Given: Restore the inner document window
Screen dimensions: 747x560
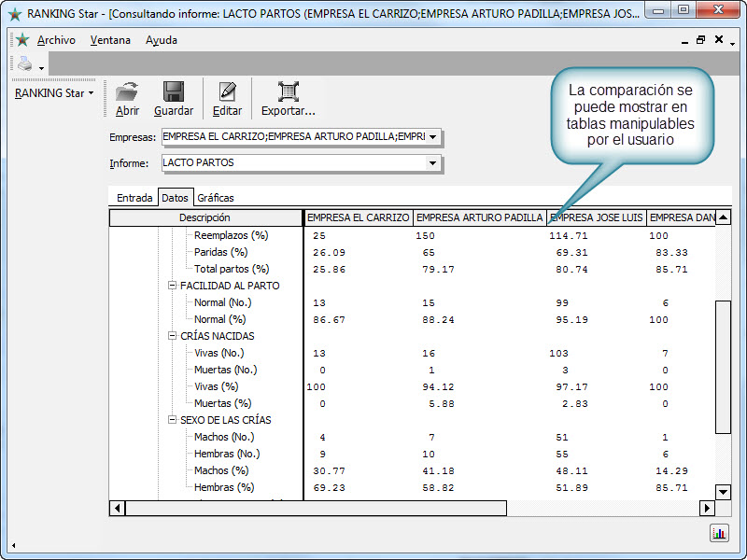Looking at the screenshot, I should [701, 40].
